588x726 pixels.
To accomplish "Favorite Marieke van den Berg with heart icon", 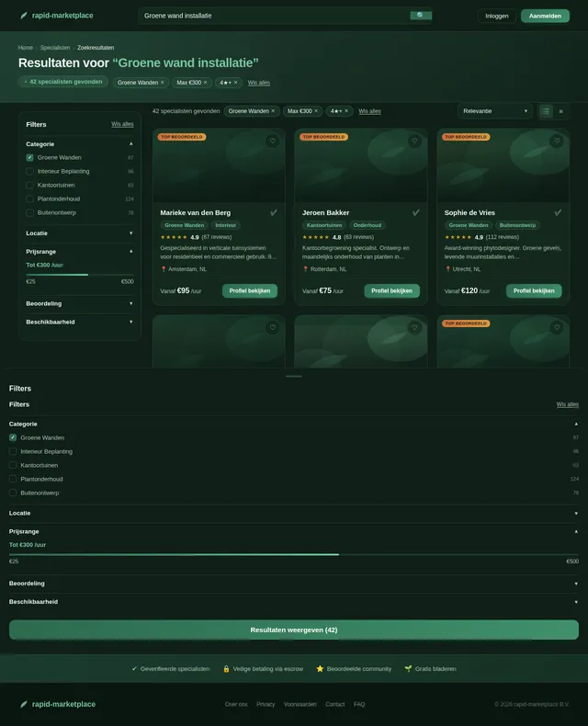I will (272, 142).
